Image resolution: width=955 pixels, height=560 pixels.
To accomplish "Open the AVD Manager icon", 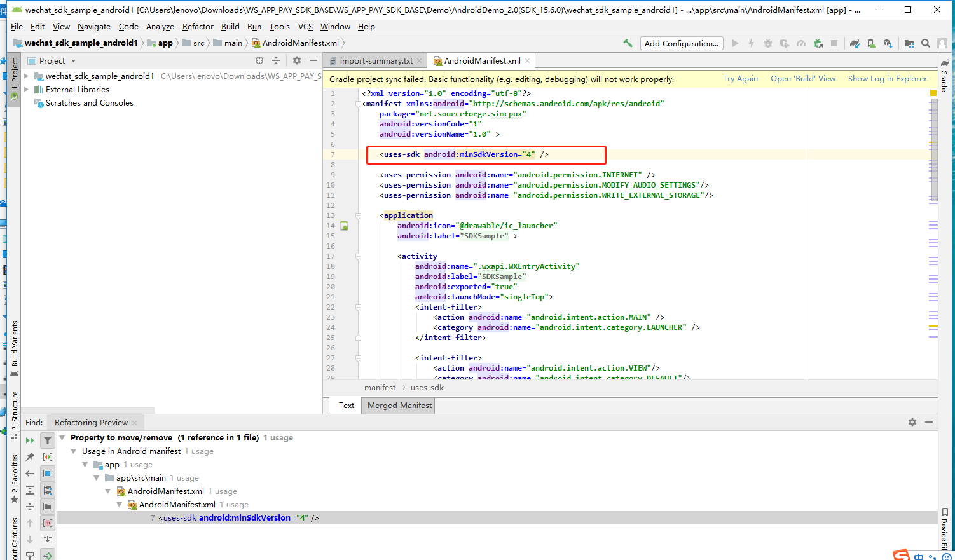I will (x=871, y=43).
